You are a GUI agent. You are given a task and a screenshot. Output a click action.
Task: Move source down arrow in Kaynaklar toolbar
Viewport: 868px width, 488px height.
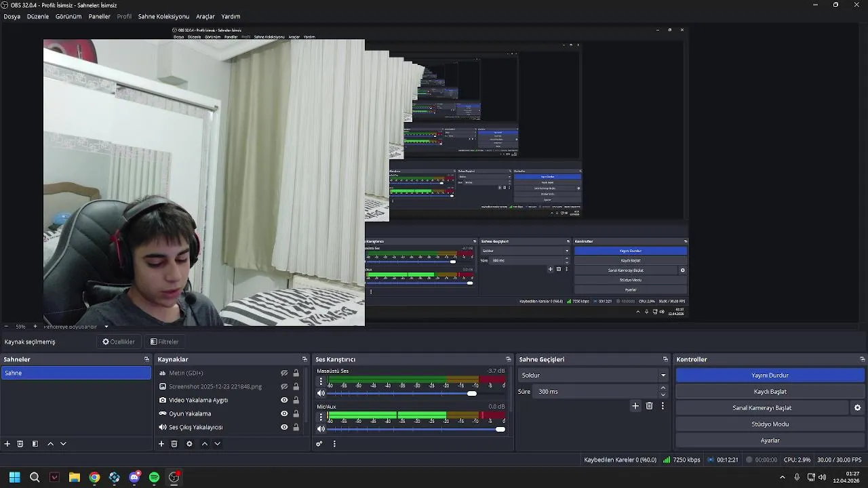pyautogui.click(x=218, y=444)
